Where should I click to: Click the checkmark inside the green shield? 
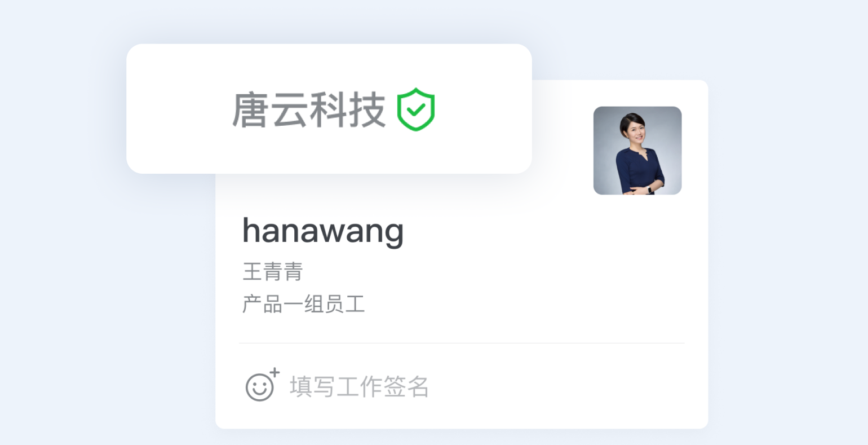[x=416, y=109]
